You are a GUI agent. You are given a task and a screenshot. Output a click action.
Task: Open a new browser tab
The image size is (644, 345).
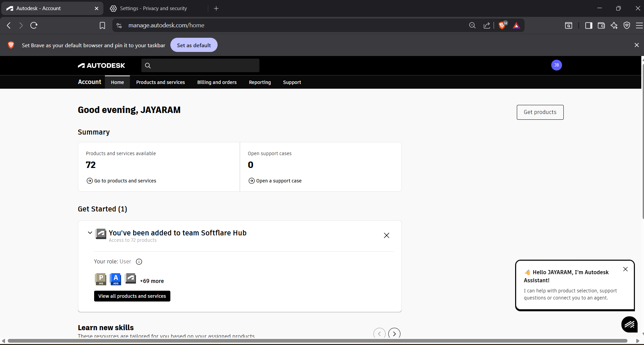click(x=216, y=8)
